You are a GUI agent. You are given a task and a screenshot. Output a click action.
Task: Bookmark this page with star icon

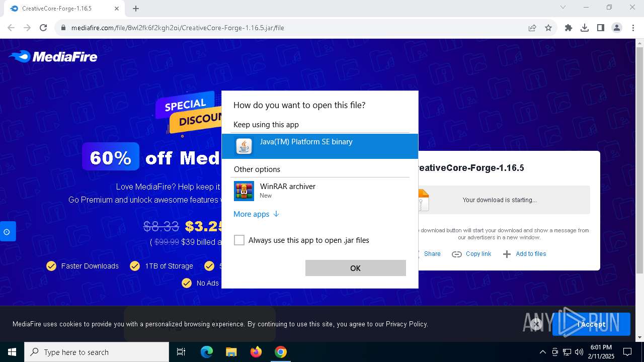[548, 28]
